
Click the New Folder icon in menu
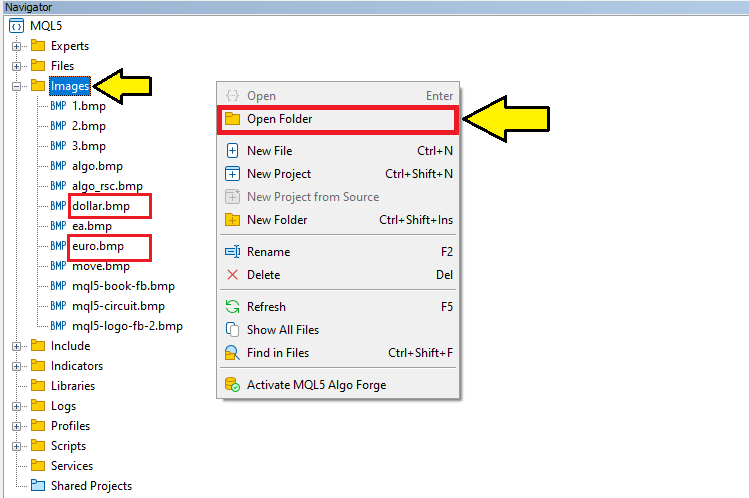pos(232,220)
